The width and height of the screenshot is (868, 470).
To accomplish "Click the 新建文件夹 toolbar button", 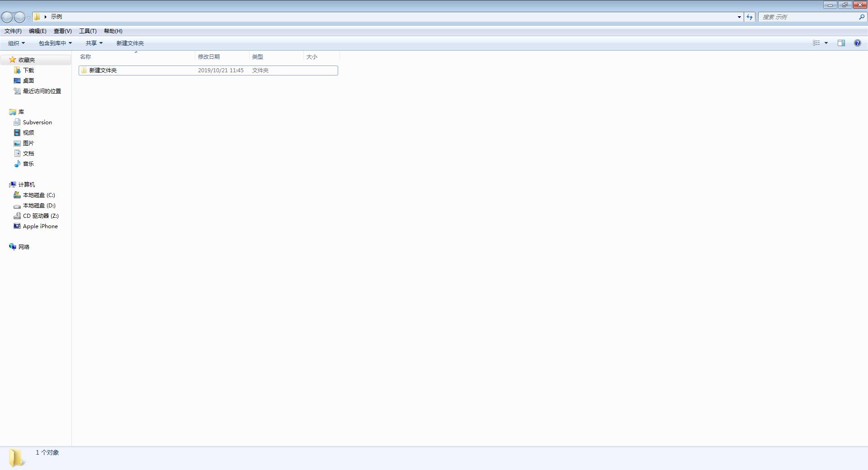I will [x=130, y=43].
